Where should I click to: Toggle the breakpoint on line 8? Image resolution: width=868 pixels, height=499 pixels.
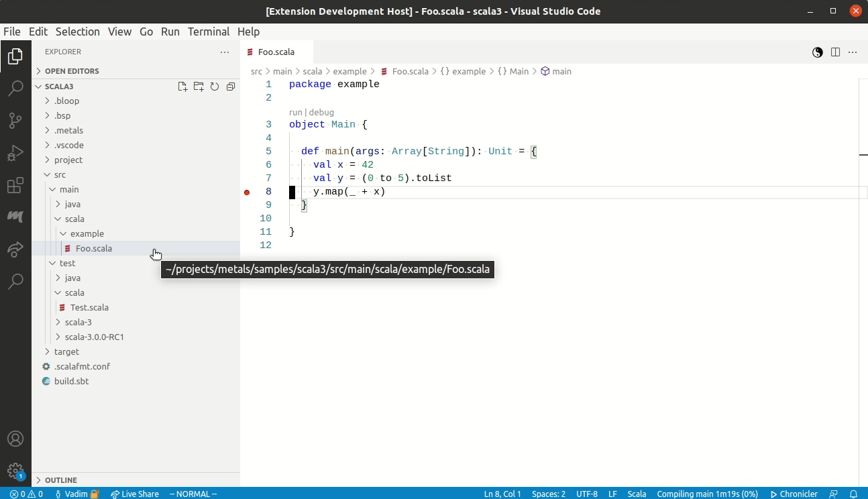(247, 192)
